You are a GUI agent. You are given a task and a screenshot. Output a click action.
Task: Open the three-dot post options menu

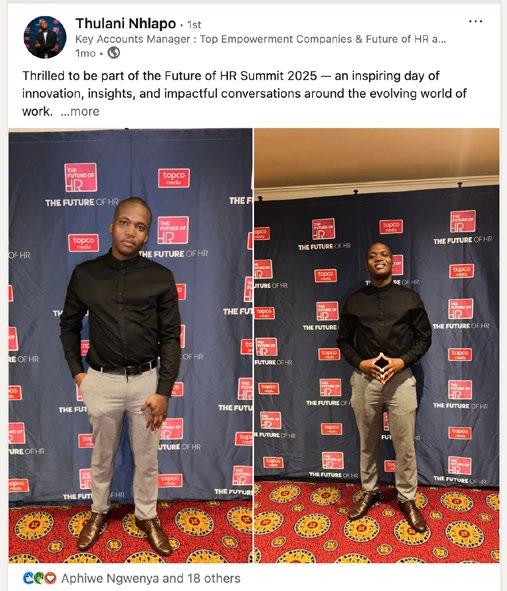coord(475,21)
